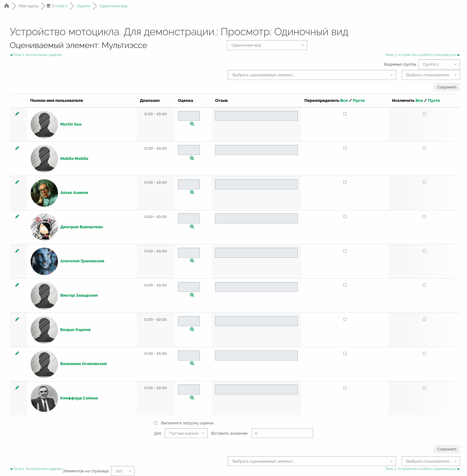The width and height of the screenshot is (467, 476).
Task: Click the pencil edit icon for Богдан Карпов
Action: [x=17, y=319]
